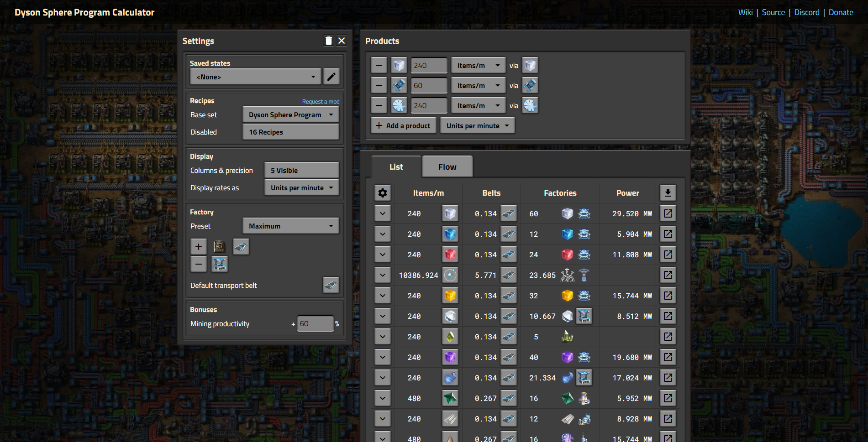Viewport: 868px width, 442px height.
Task: Remove the third product row with minus
Action: point(379,105)
